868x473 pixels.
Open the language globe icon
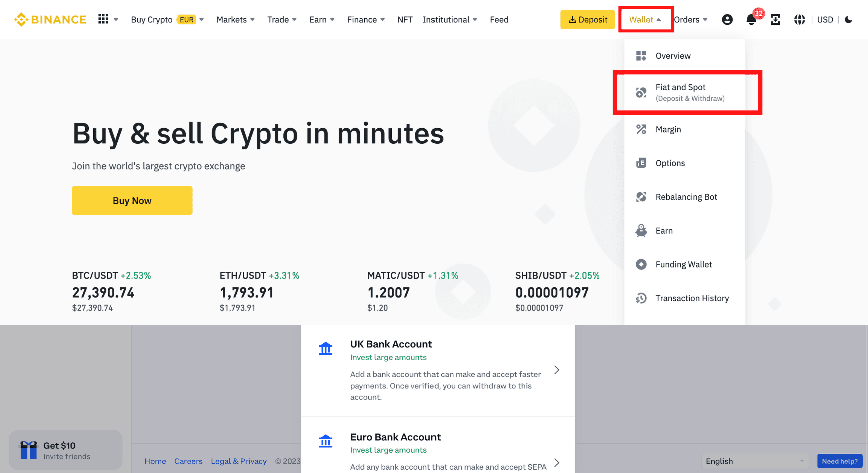pyautogui.click(x=799, y=19)
